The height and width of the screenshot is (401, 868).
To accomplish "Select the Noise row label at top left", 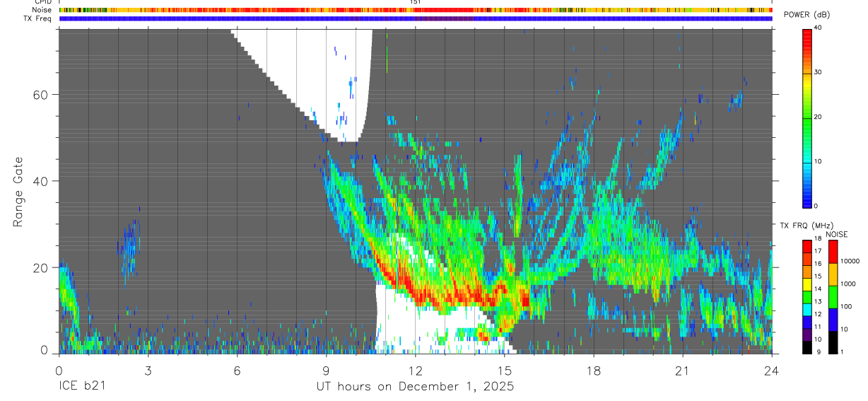I will 42,10.
